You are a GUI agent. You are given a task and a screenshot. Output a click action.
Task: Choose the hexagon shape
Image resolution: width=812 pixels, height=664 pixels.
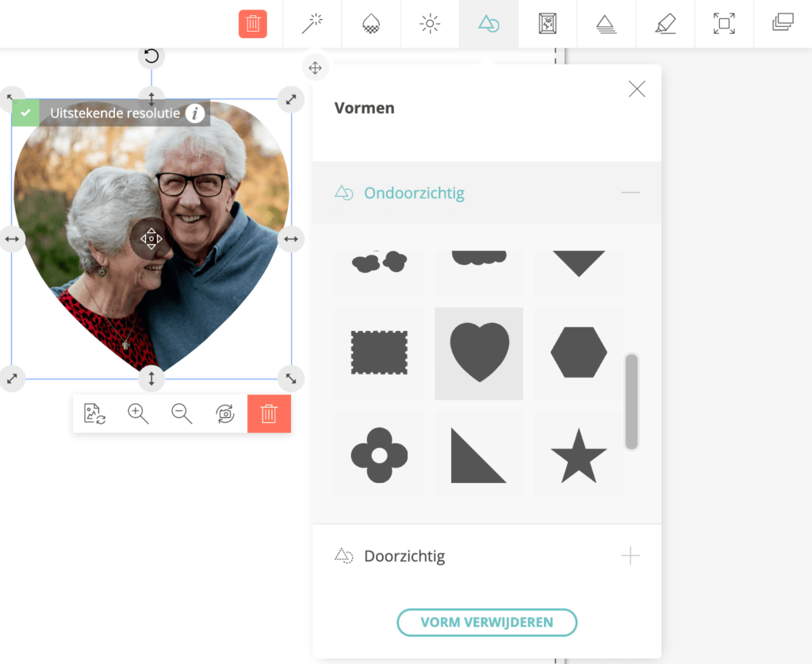[x=578, y=351]
